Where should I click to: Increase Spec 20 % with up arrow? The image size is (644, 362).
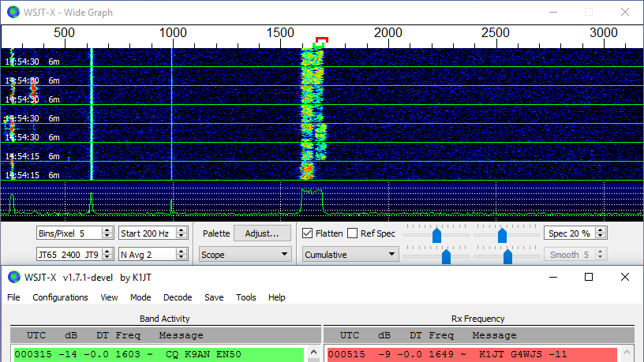point(601,230)
